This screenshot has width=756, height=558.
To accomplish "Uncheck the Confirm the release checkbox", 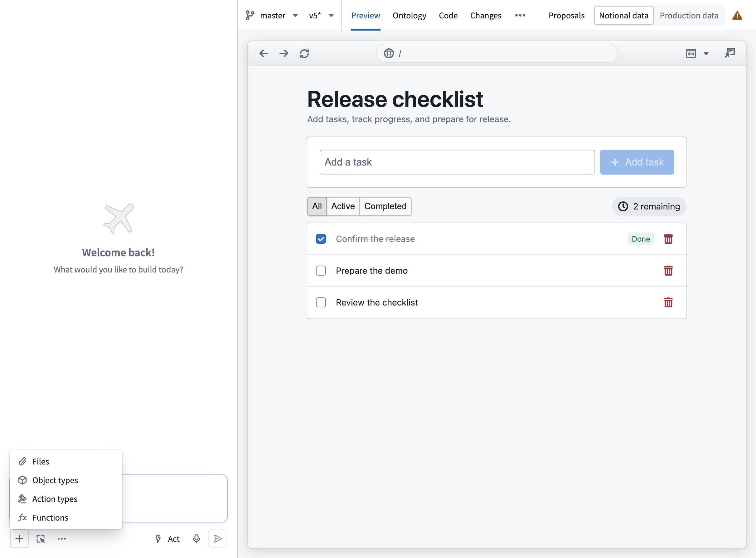I will point(321,239).
